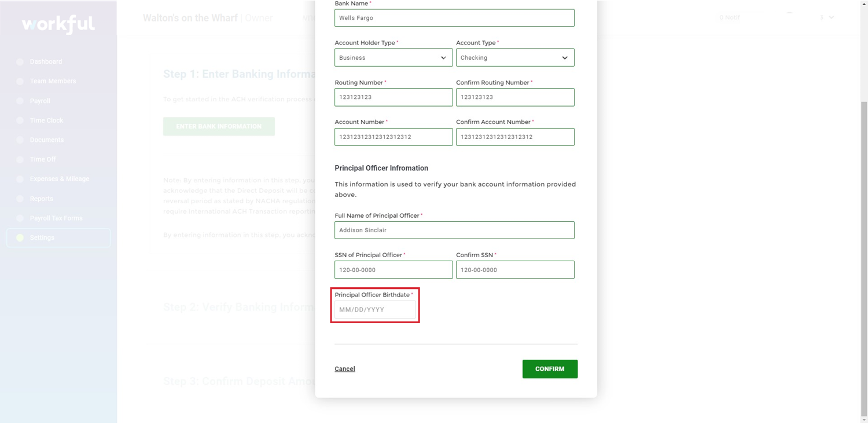Image resolution: width=868 pixels, height=424 pixels.
Task: Click the page vertical scrollbar
Action: 864,258
